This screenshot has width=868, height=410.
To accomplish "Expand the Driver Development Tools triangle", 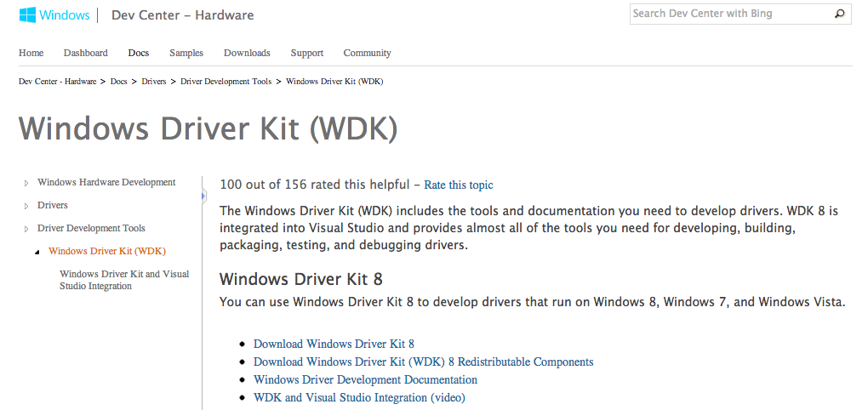I will [26, 229].
